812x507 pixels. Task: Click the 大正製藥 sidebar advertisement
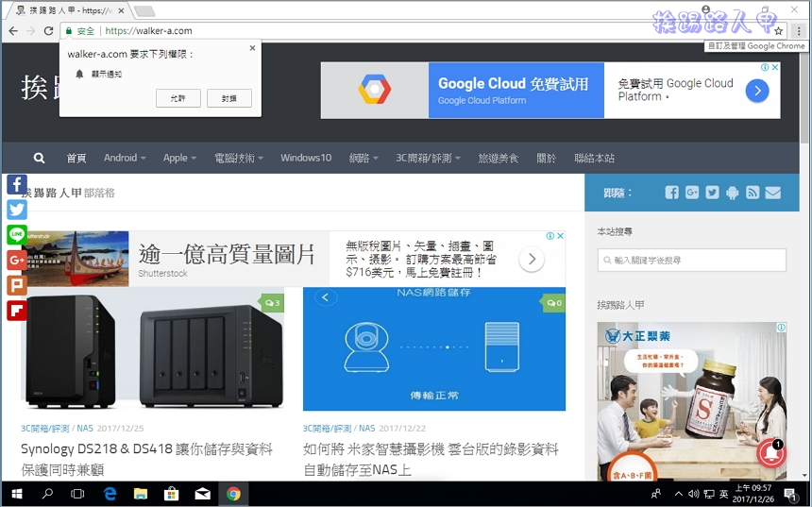point(692,401)
